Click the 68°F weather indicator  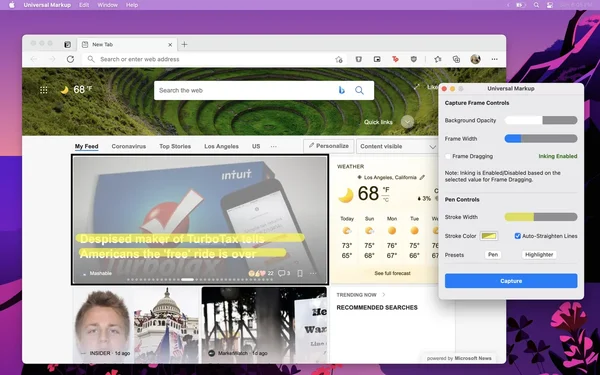(x=77, y=90)
